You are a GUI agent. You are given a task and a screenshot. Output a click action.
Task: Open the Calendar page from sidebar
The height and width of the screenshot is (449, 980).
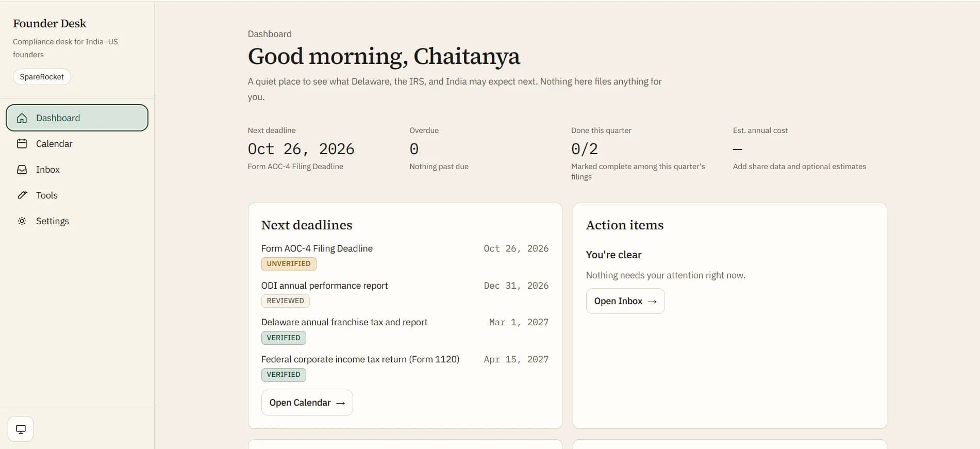point(77,144)
